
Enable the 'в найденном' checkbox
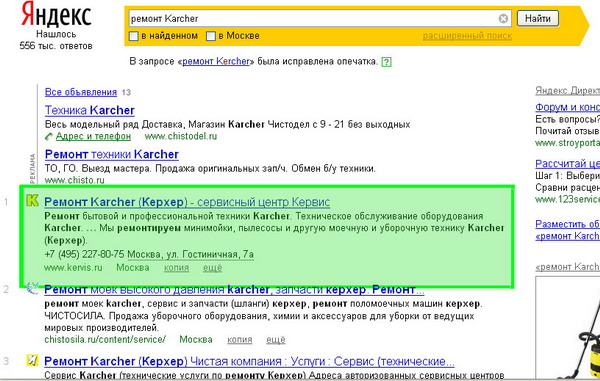134,36
